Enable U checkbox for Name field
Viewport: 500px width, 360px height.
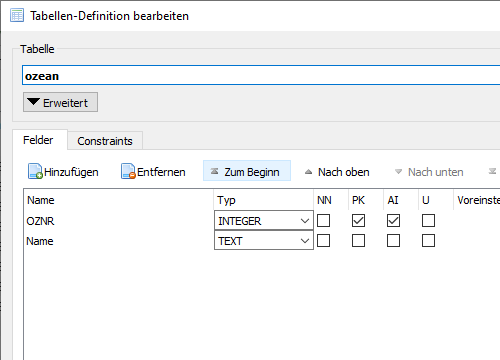tap(428, 240)
